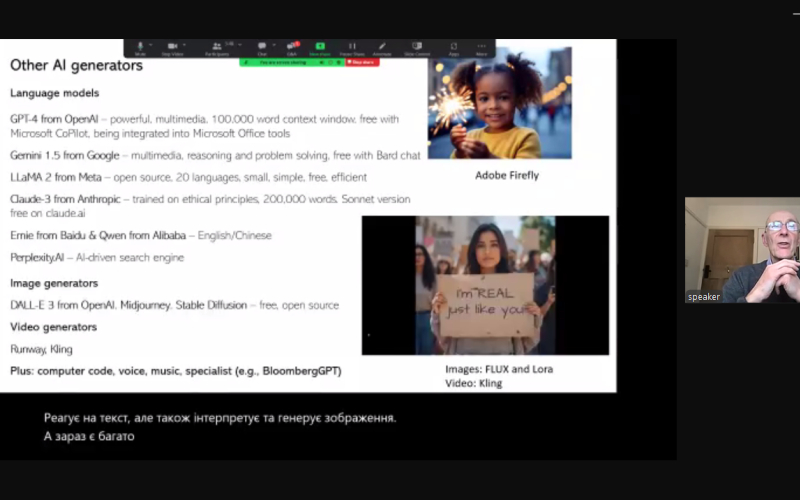Open the audio options caret beside Mute

(151, 45)
